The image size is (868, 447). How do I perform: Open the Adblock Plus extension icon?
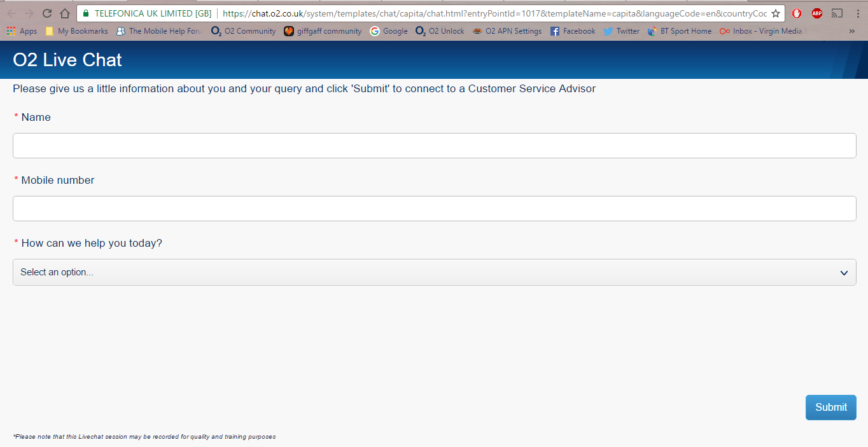pyautogui.click(x=816, y=13)
